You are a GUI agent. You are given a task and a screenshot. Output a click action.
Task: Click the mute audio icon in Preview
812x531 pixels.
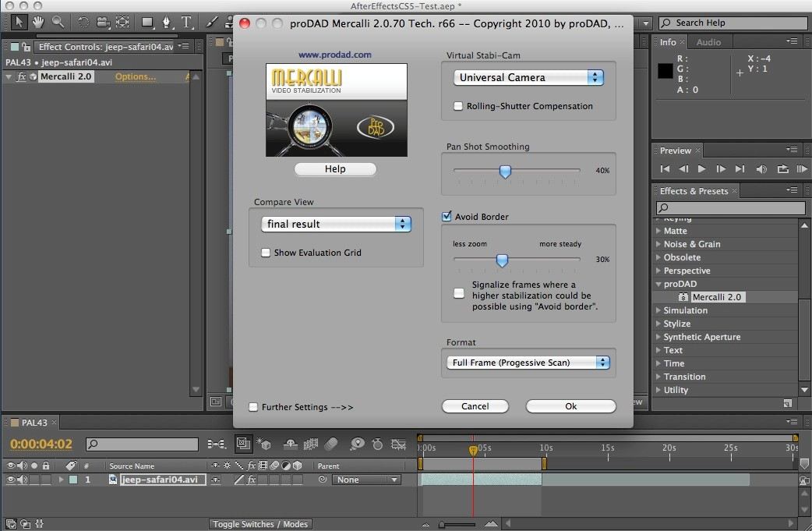tap(761, 169)
